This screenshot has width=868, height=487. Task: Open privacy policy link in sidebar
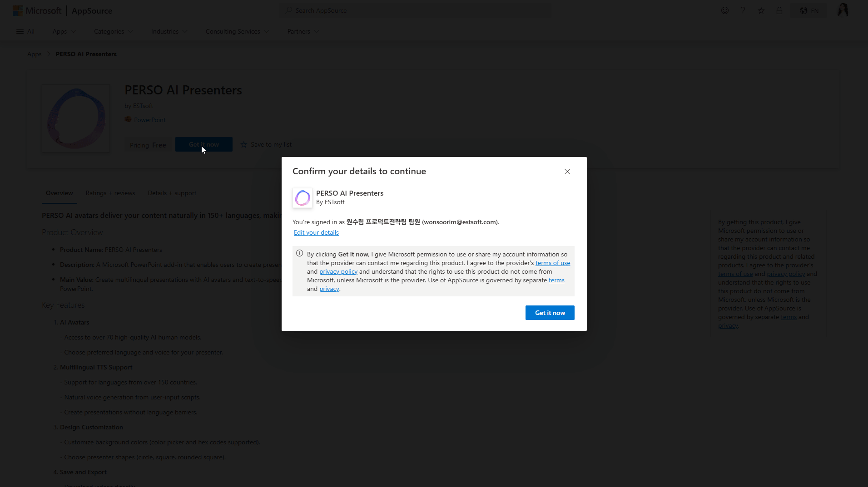[786, 274]
